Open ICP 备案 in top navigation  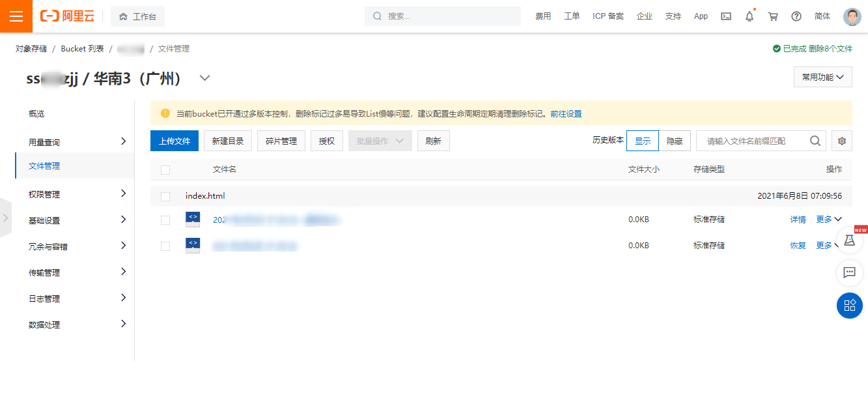pos(608,16)
